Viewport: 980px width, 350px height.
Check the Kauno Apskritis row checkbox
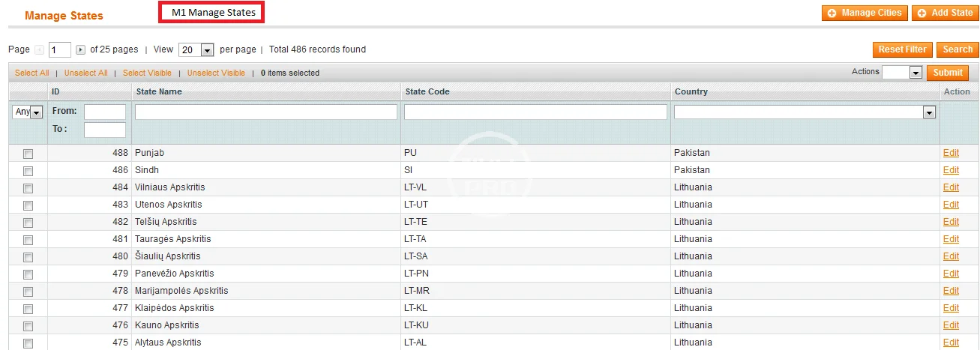click(x=28, y=326)
